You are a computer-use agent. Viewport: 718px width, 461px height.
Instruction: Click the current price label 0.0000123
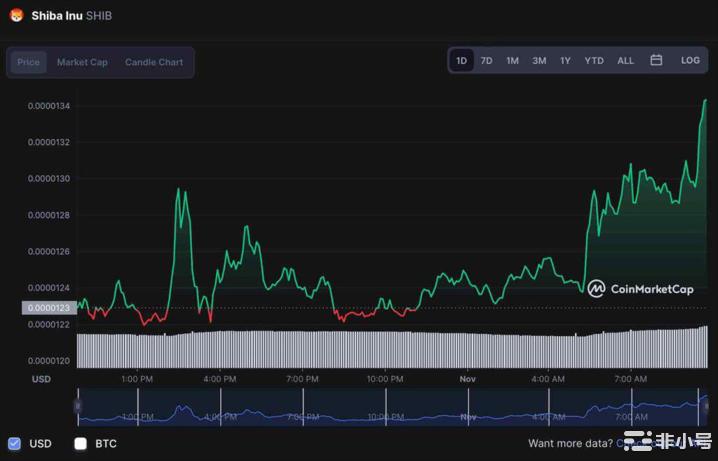pos(49,308)
